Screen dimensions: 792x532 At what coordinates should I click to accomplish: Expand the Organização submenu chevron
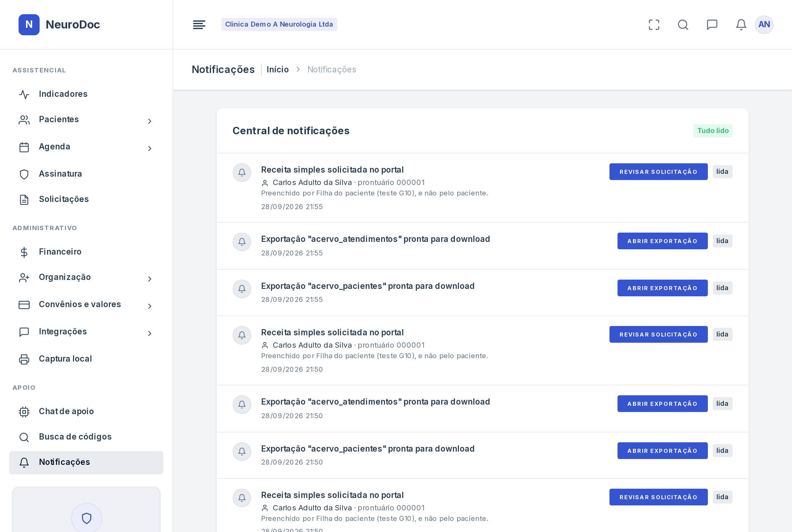tap(150, 279)
